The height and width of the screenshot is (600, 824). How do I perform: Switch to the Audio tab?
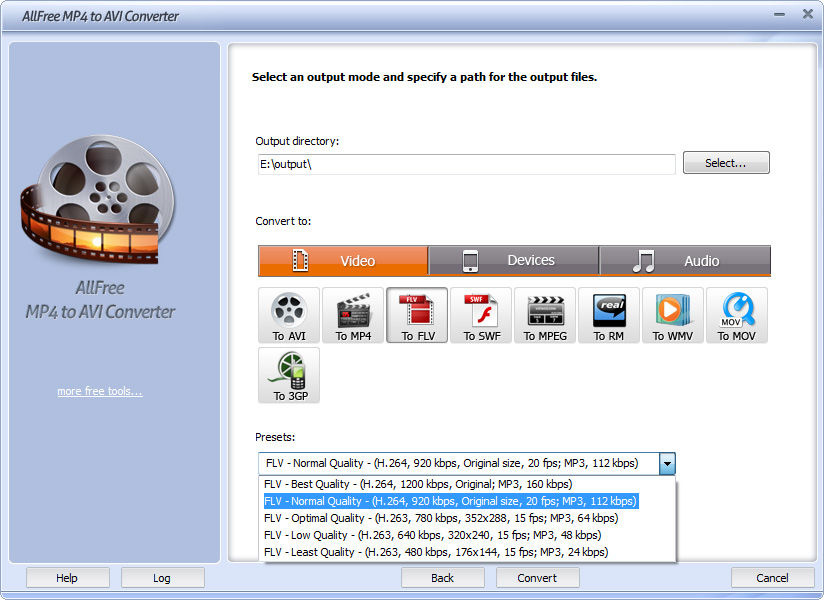(685, 261)
